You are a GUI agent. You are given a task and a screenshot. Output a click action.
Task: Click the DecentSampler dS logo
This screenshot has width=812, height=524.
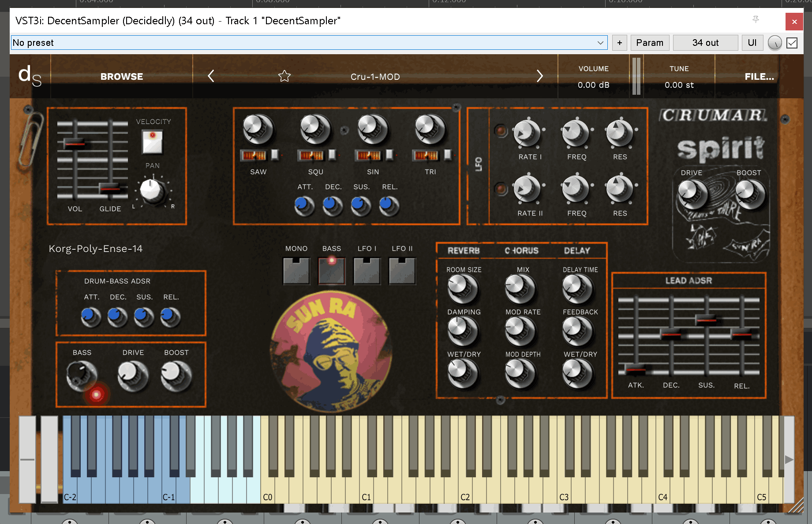tap(30, 76)
